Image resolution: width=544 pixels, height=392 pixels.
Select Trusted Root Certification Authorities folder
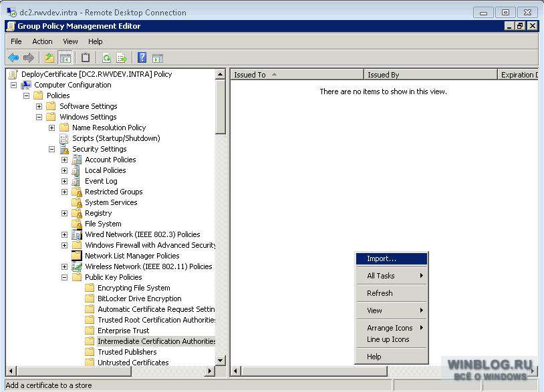156,320
